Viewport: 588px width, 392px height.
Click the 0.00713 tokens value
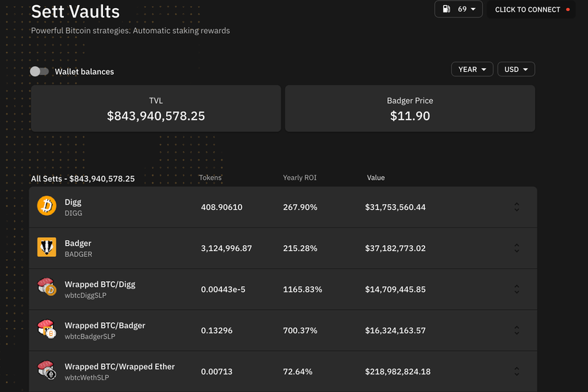pos(217,371)
